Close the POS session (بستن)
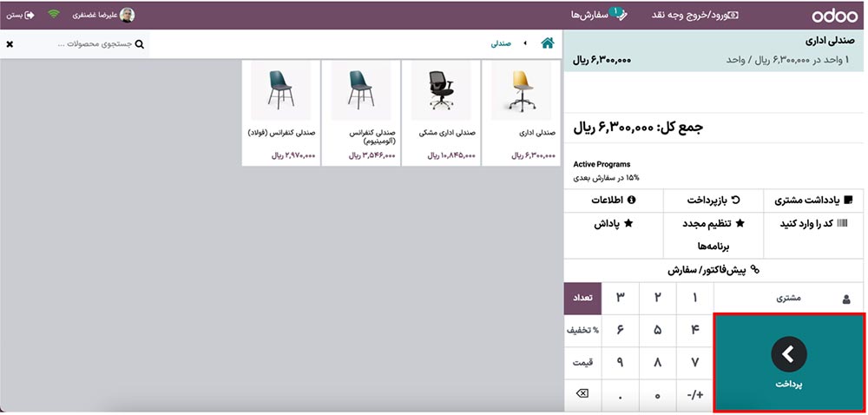This screenshot has height=415, width=868. 21,15
